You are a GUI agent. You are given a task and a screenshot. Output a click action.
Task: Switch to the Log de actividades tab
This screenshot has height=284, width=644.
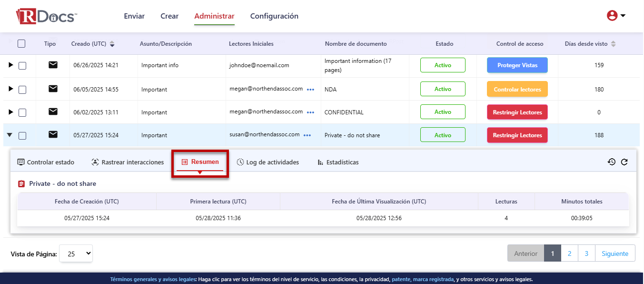click(268, 162)
